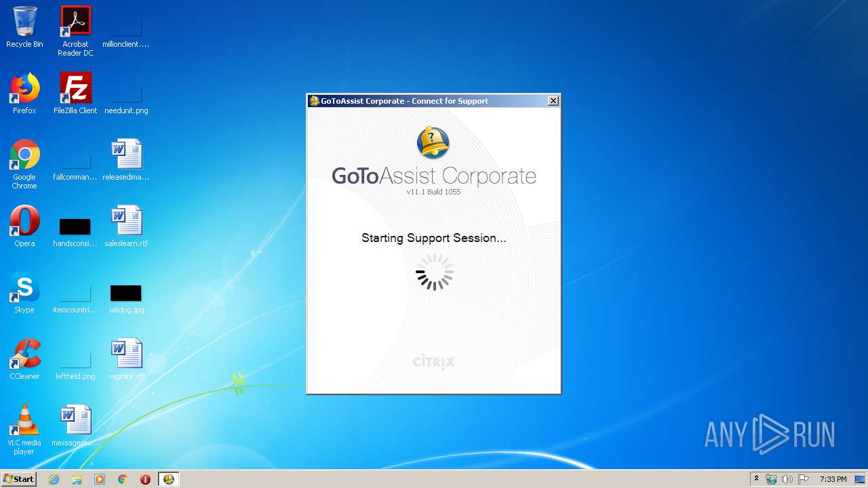Viewport: 868px width, 488px height.
Task: Open Windows Media Player from the taskbar
Action: pos(100,479)
